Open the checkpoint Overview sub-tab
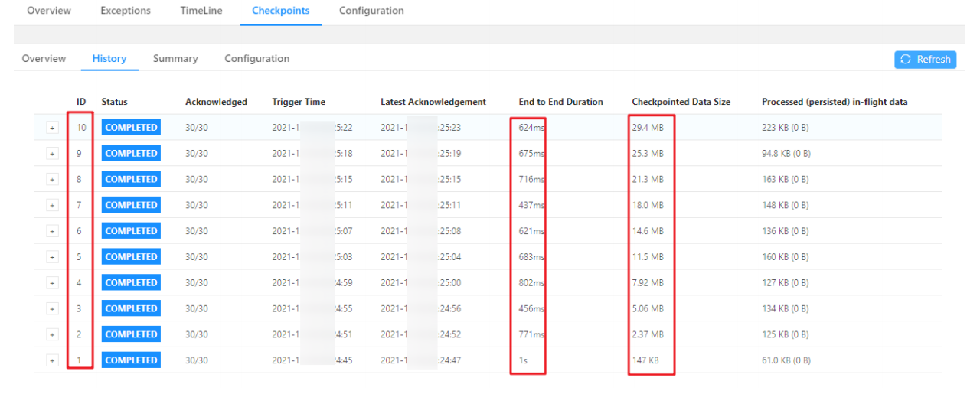The height and width of the screenshot is (407, 980). (x=44, y=59)
